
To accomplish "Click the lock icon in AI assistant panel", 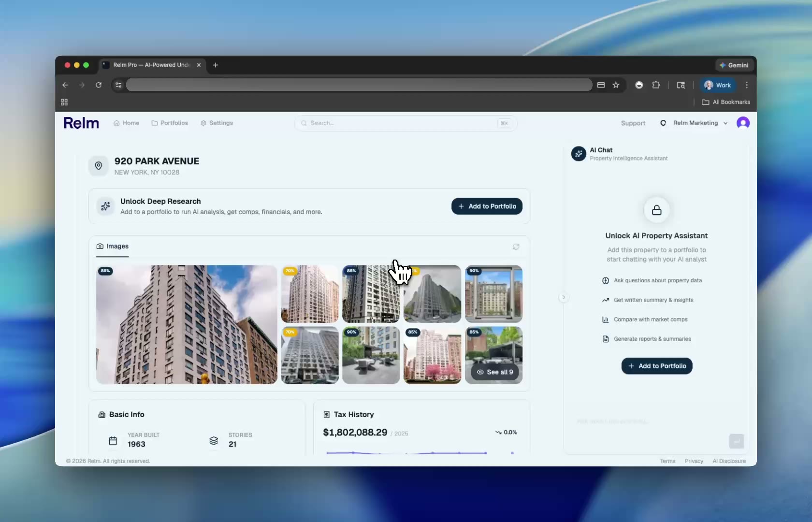I will [656, 210].
